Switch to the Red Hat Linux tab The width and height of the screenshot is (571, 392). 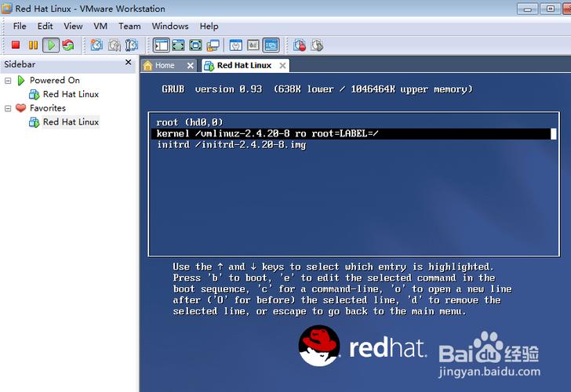(x=244, y=66)
